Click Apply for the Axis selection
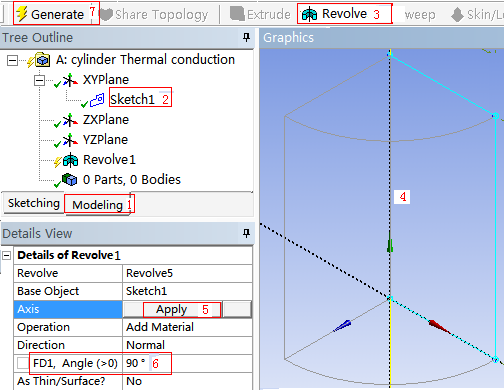504x390 pixels. 172,309
